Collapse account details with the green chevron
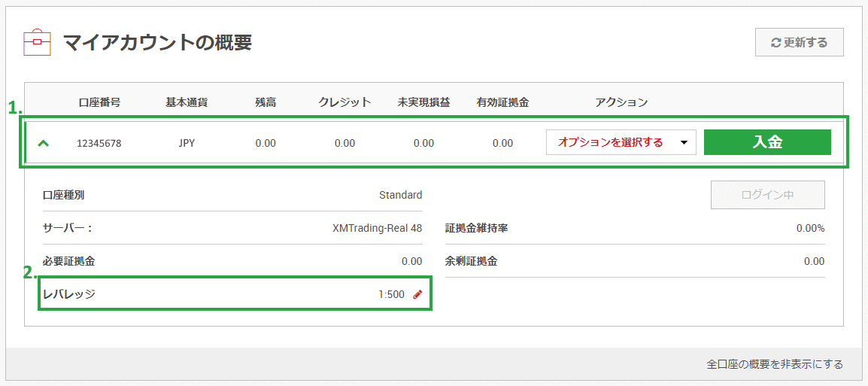 (x=44, y=143)
